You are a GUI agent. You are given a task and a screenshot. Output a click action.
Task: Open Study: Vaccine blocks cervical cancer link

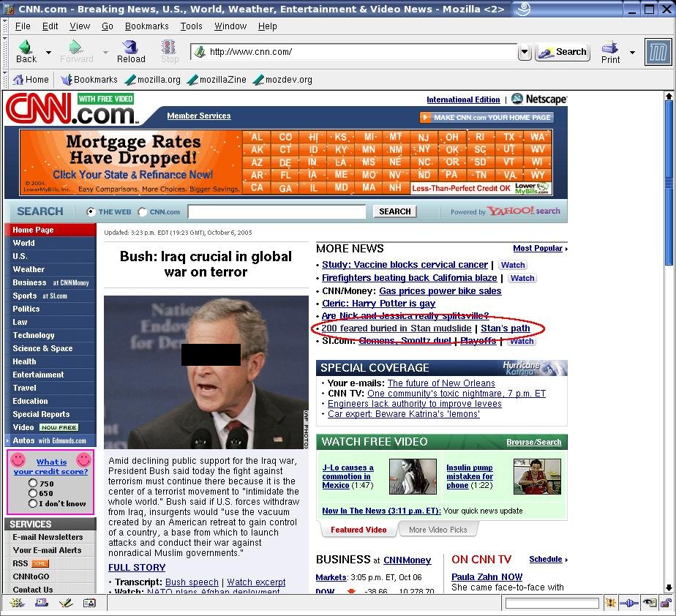tap(405, 265)
